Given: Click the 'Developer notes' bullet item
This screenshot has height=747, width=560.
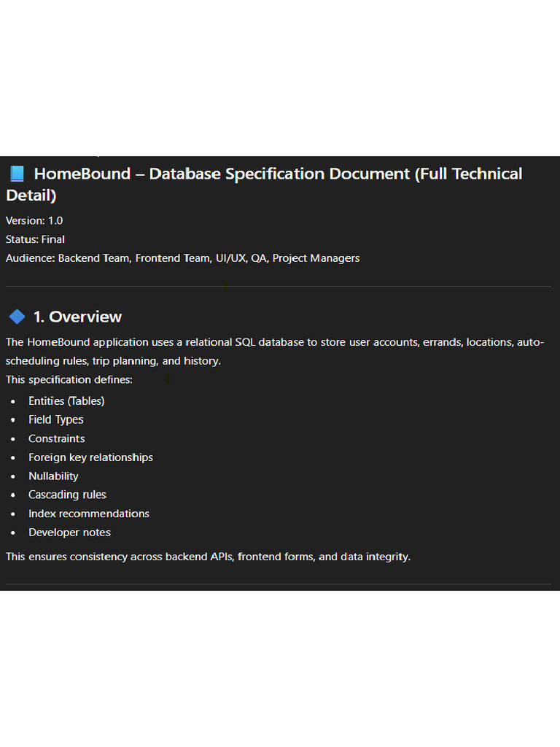Looking at the screenshot, I should 69,532.
